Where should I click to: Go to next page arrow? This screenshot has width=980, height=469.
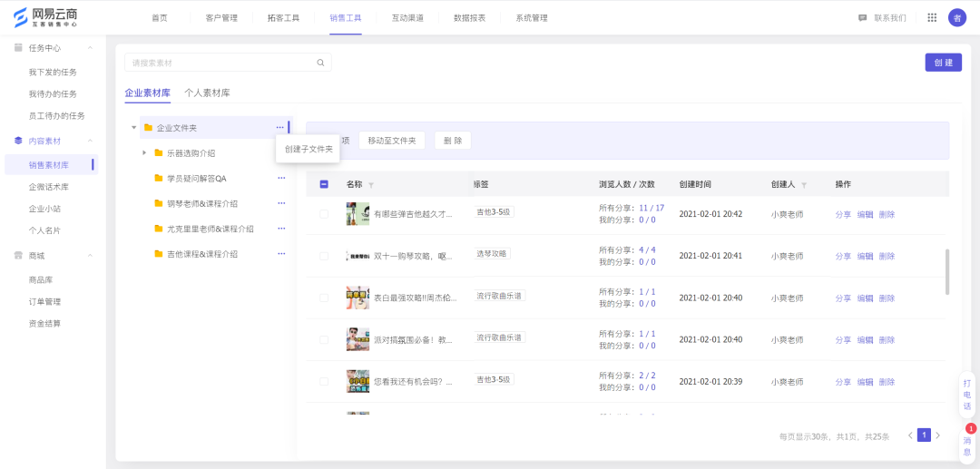tap(937, 435)
